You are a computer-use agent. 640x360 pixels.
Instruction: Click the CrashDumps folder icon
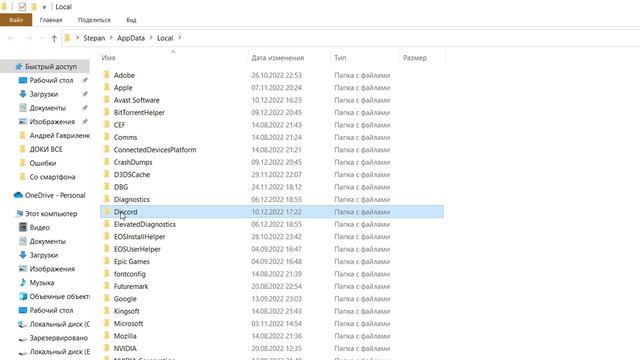pyautogui.click(x=107, y=162)
